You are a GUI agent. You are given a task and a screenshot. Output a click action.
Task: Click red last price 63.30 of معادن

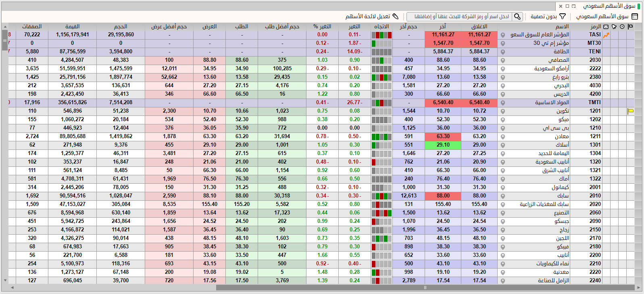[443, 136]
